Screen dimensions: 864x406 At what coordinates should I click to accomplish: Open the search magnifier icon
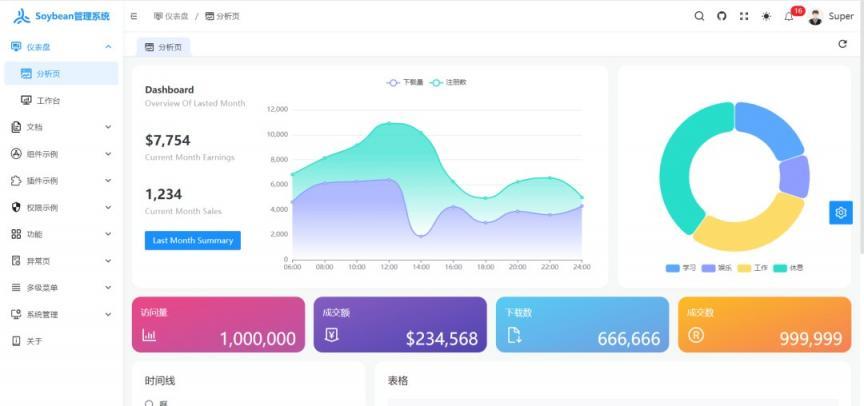tap(699, 16)
